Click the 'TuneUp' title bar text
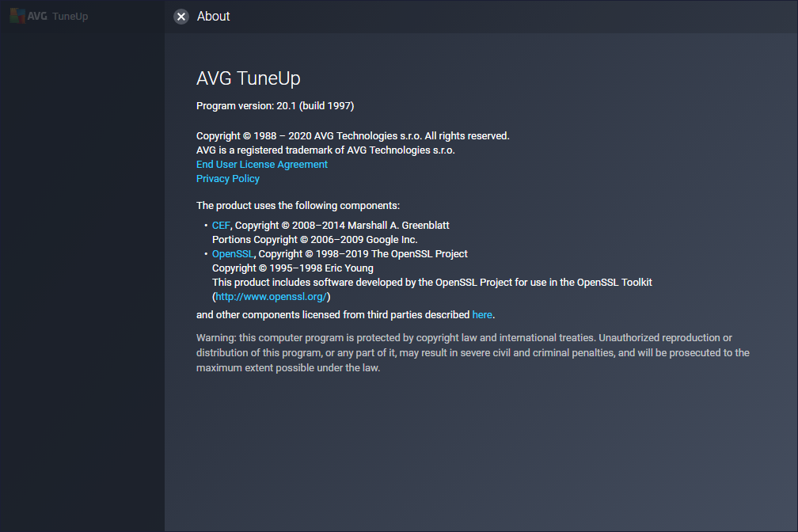Viewport: 798px width, 532px height. click(70, 17)
